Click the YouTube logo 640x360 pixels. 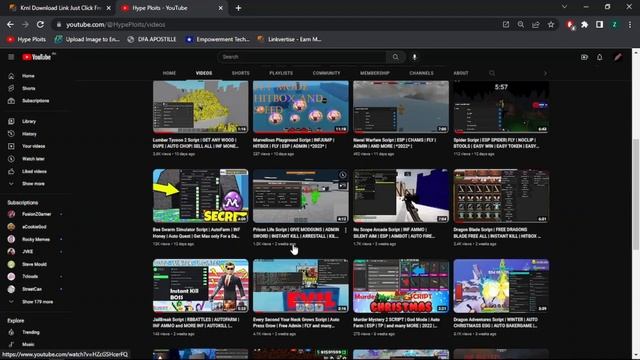37,57
